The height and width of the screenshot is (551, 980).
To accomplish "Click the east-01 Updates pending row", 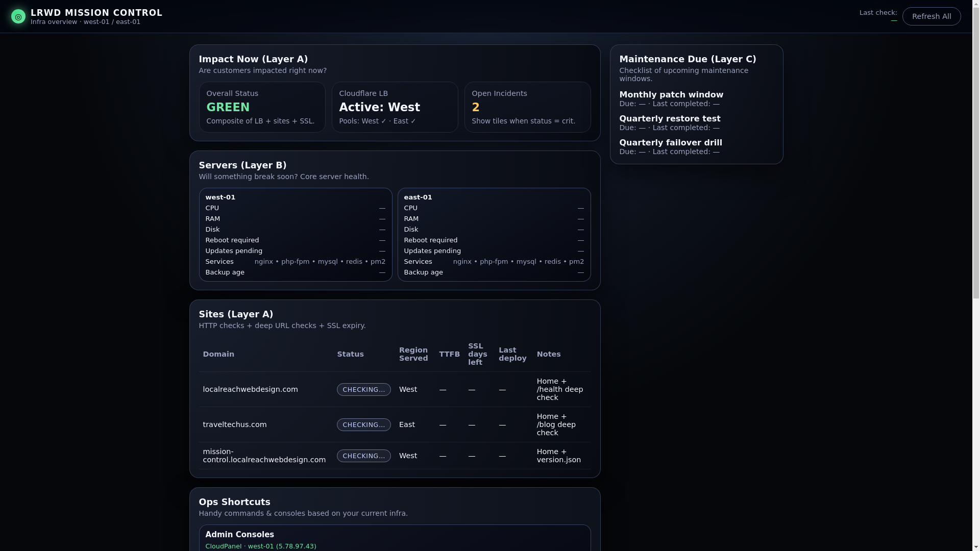I will 494,251.
